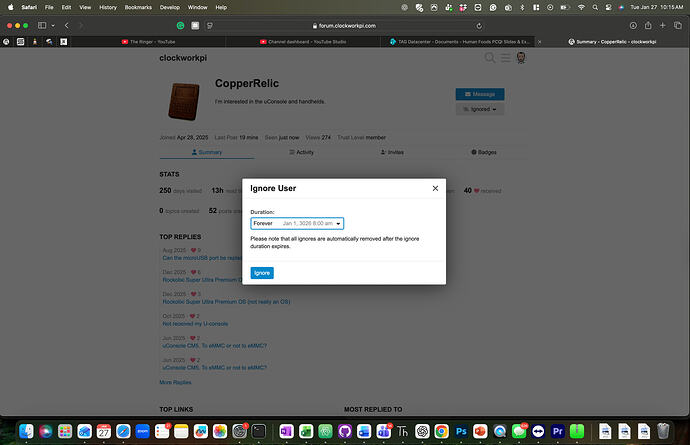Click the Message button on profile

point(480,94)
